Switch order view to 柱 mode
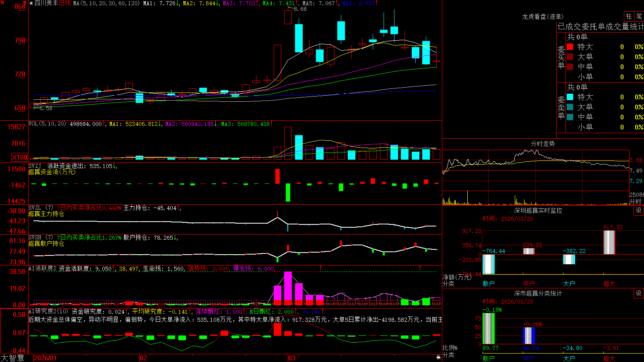The image size is (644, 362). click(629, 16)
